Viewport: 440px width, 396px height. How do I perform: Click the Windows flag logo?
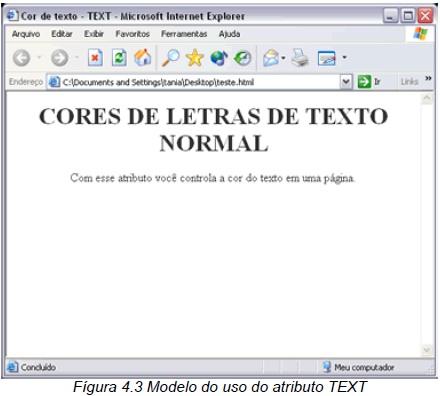(x=420, y=34)
